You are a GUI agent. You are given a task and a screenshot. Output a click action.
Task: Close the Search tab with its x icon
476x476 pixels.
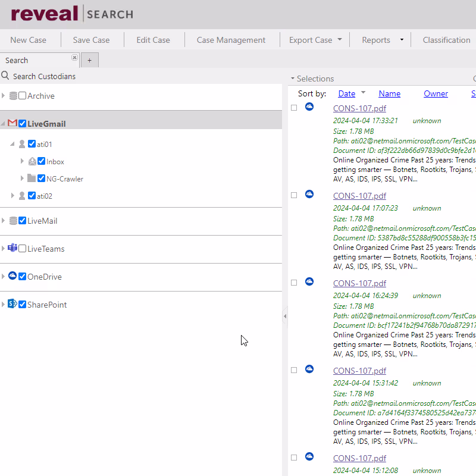(x=74, y=57)
